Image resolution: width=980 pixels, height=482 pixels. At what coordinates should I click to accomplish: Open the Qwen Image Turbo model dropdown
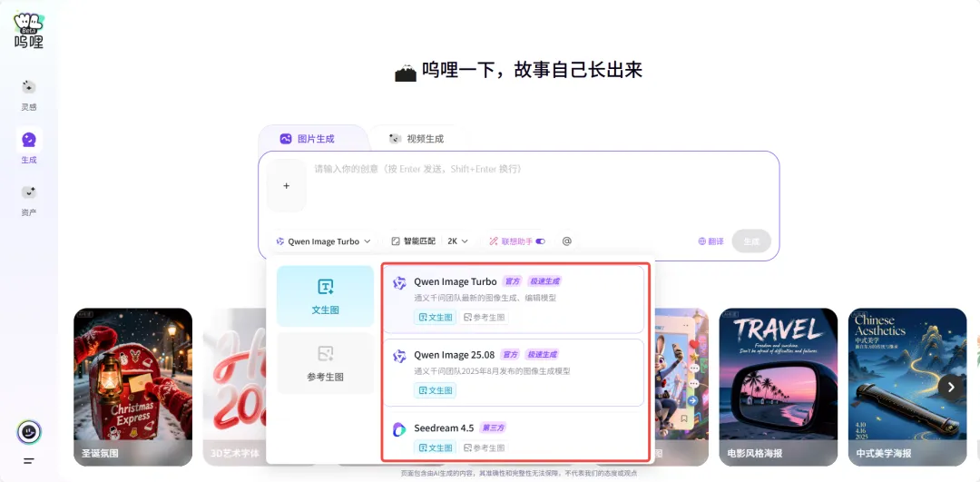(323, 241)
